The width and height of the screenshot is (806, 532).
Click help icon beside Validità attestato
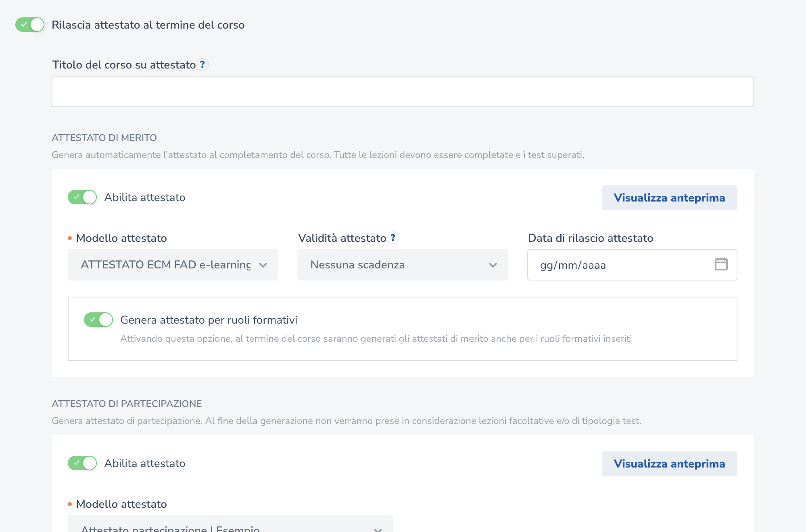(393, 238)
